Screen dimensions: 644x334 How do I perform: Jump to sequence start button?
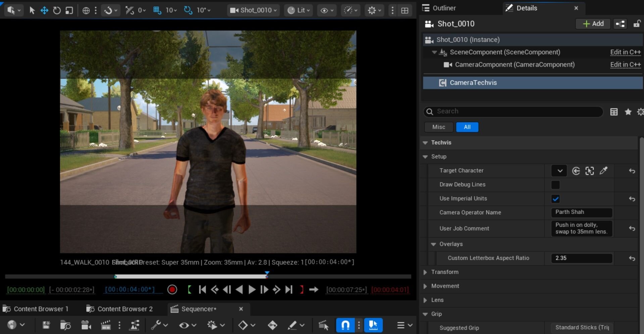tap(202, 290)
